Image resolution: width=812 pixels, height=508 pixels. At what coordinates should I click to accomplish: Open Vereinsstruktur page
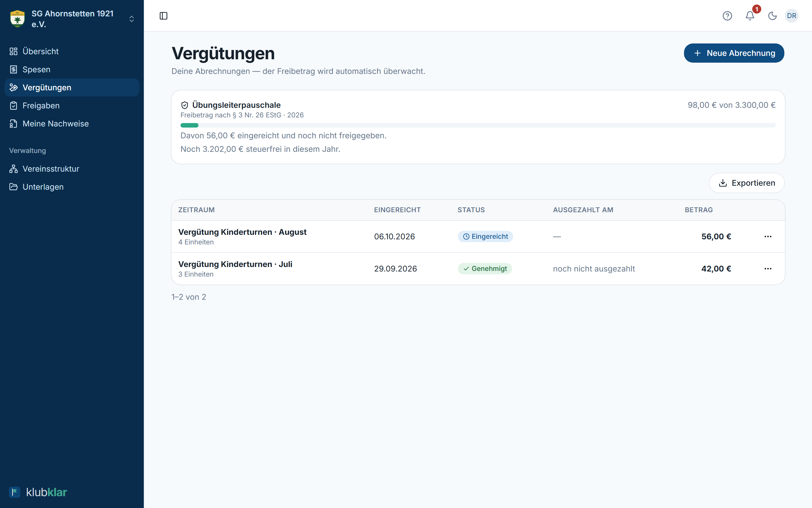72,169
